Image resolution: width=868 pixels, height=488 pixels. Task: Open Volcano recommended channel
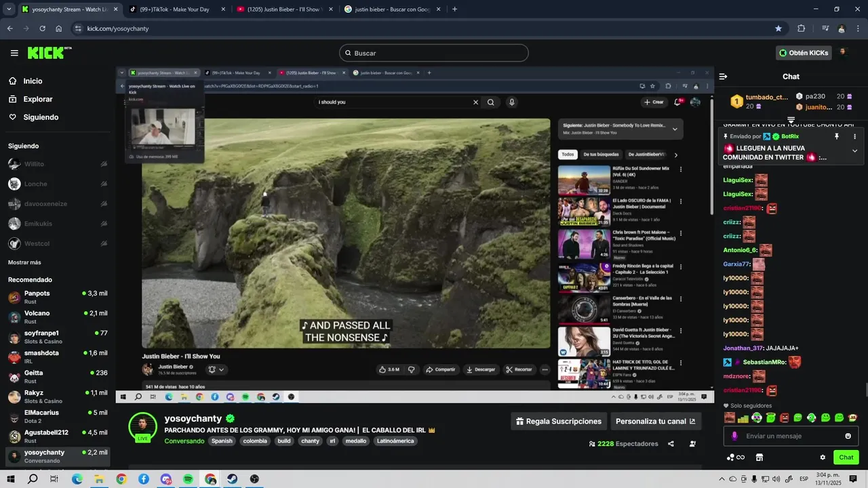click(x=58, y=317)
